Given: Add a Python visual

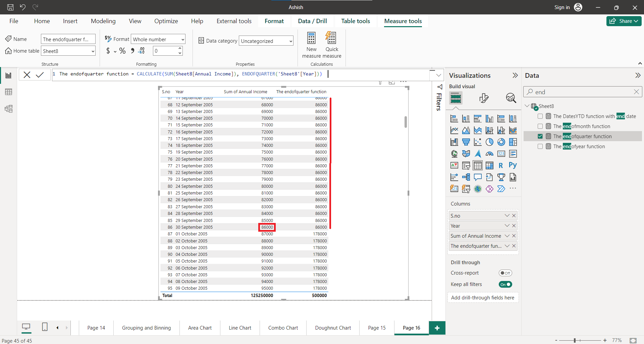Looking at the screenshot, I should click(513, 165).
